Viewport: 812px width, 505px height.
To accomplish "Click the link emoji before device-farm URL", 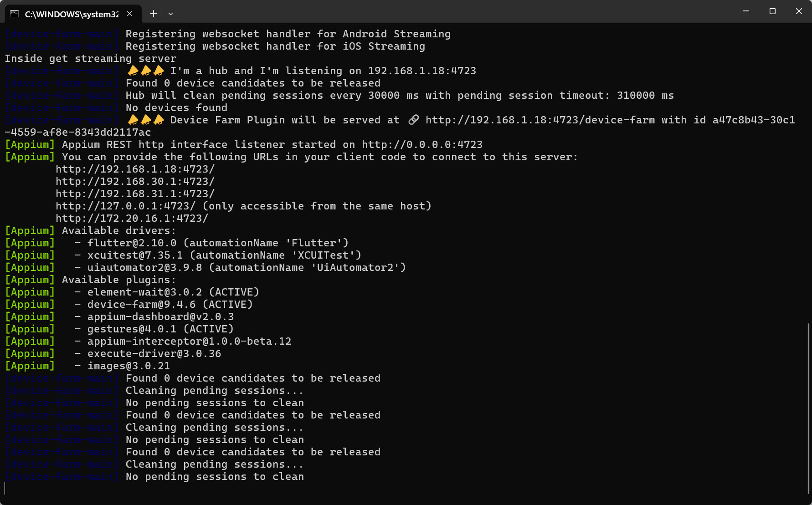I will 413,120.
